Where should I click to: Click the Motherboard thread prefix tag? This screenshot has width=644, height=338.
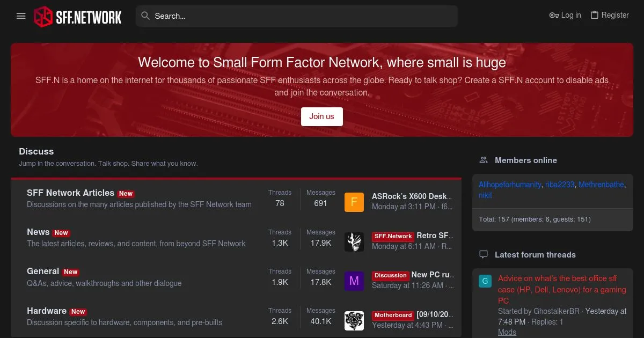coord(393,315)
